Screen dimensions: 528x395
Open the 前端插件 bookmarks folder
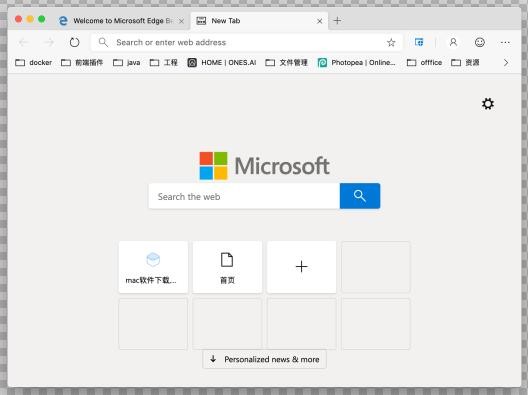(82, 63)
